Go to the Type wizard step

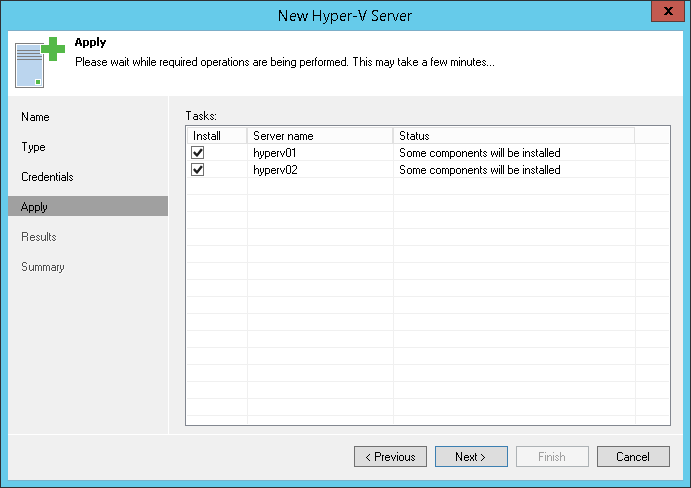click(33, 147)
